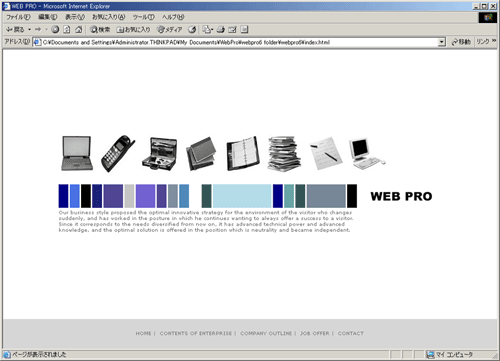
Task: Open the Edit (編集) menu
Action: pos(48,17)
